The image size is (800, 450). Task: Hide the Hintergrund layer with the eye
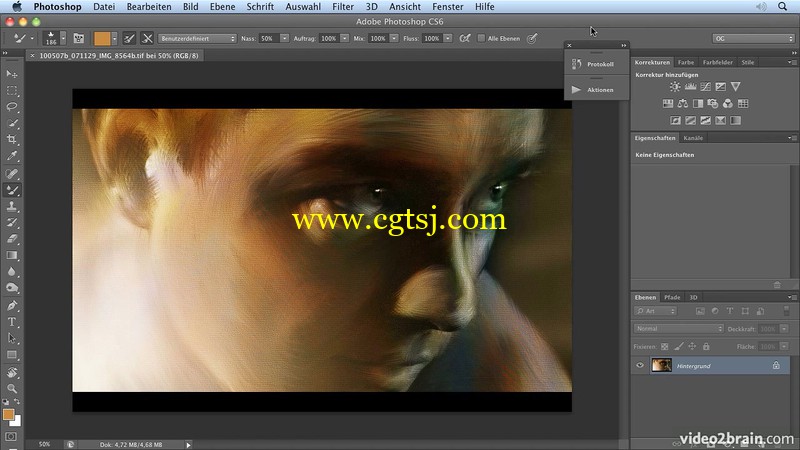click(x=640, y=365)
